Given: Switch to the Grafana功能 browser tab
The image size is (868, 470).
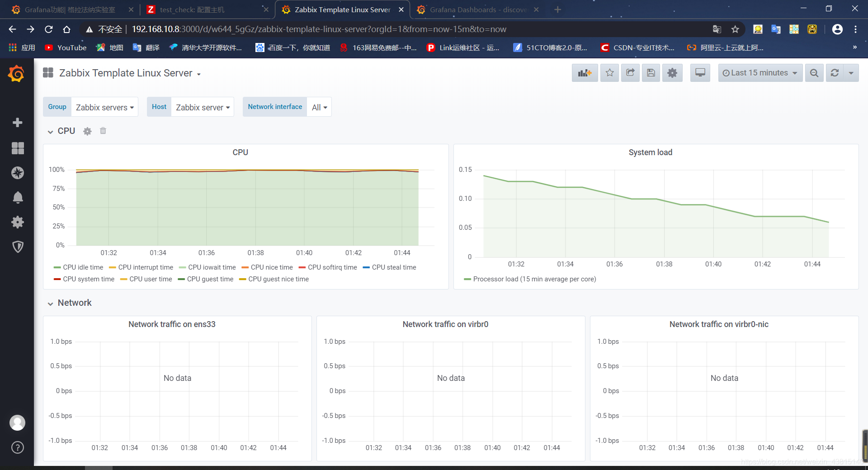Looking at the screenshot, I should (x=70, y=9).
